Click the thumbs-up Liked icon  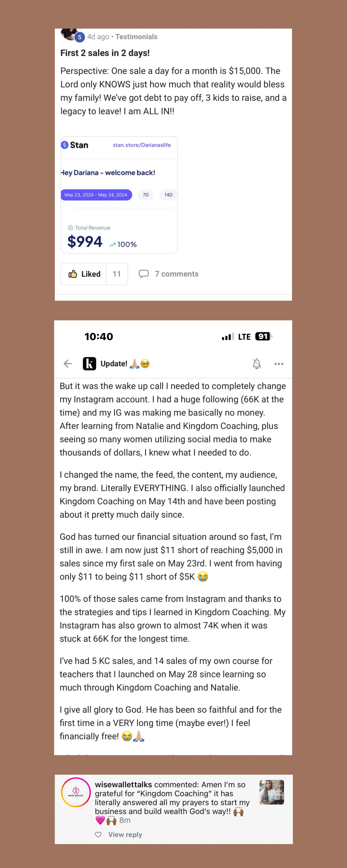(72, 274)
